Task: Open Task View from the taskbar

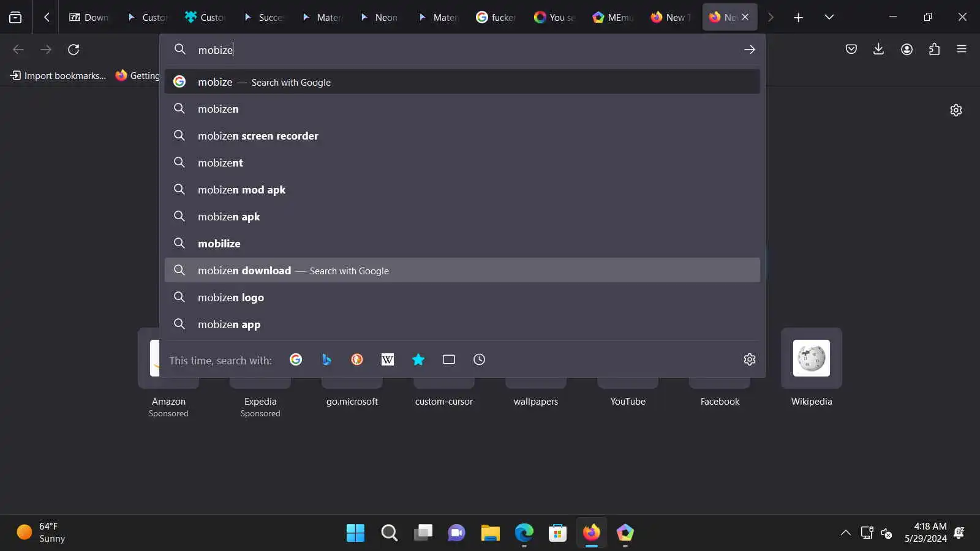Action: pos(423,533)
